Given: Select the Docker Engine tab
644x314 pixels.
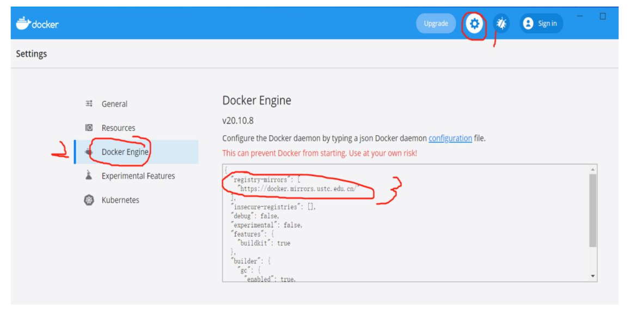Looking at the screenshot, I should point(136,152).
